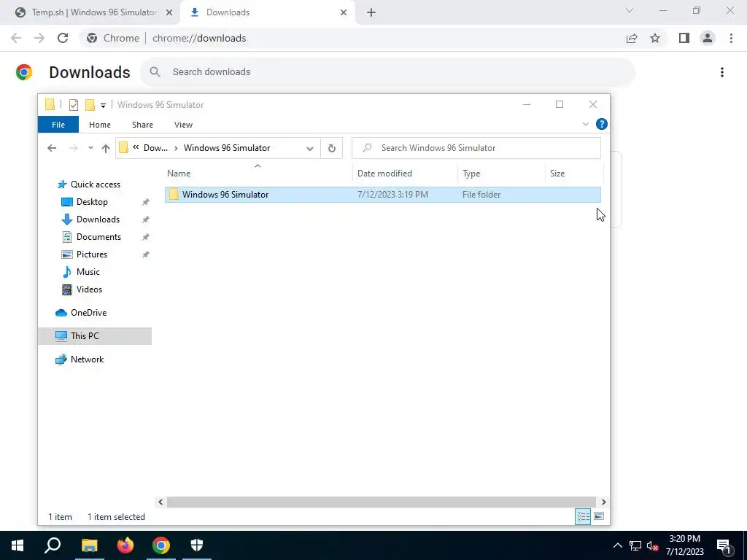Screen dimensions: 747x560
Task: Select Quick access in navigation pane
Action: click(x=96, y=184)
